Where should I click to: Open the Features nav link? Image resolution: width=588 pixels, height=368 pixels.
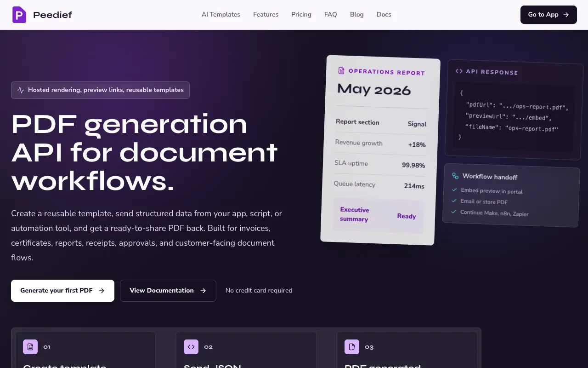[266, 15]
